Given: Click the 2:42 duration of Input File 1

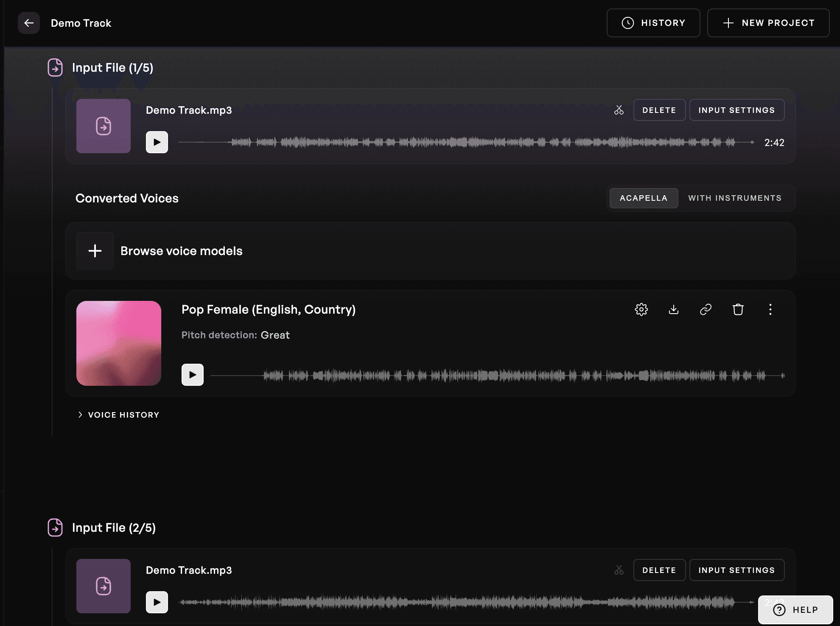Looking at the screenshot, I should (774, 143).
